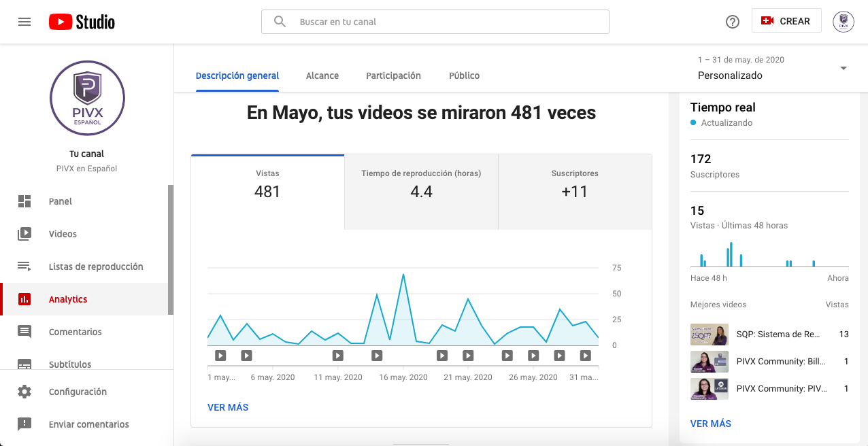Click the sidebar vertical scrollbar
This screenshot has width=868, height=446.
click(x=171, y=250)
